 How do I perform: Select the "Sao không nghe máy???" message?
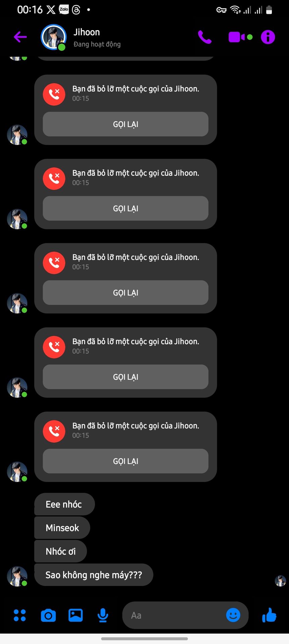pos(94,575)
